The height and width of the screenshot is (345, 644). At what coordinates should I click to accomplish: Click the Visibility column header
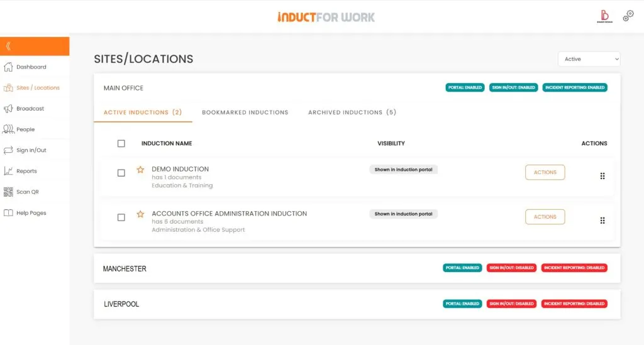click(x=391, y=143)
